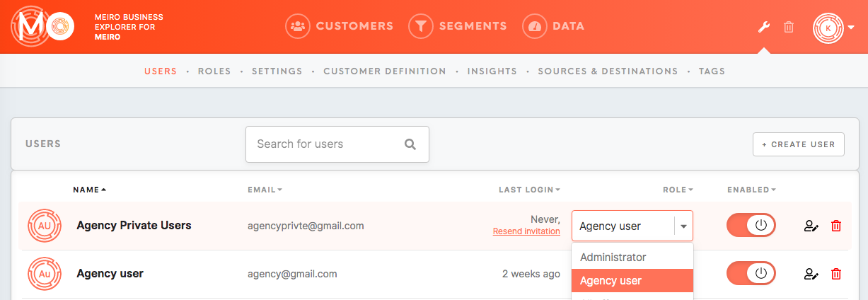Click the user avatar K icon
868x300 pixels.
(828, 28)
